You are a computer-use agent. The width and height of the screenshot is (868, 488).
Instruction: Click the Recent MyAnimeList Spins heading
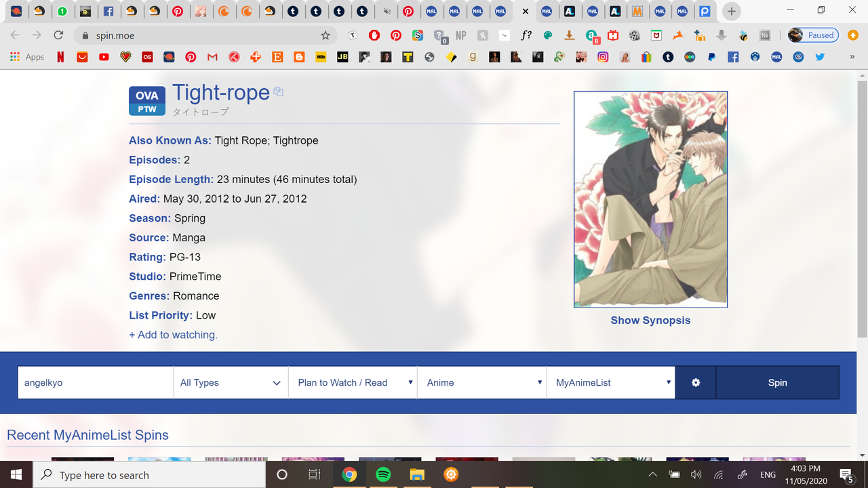click(x=87, y=435)
